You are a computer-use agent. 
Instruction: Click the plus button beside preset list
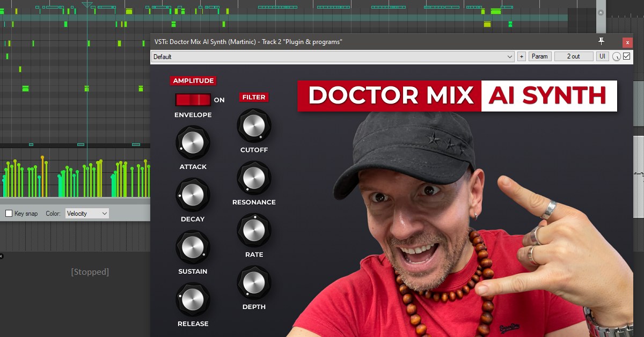tap(521, 56)
